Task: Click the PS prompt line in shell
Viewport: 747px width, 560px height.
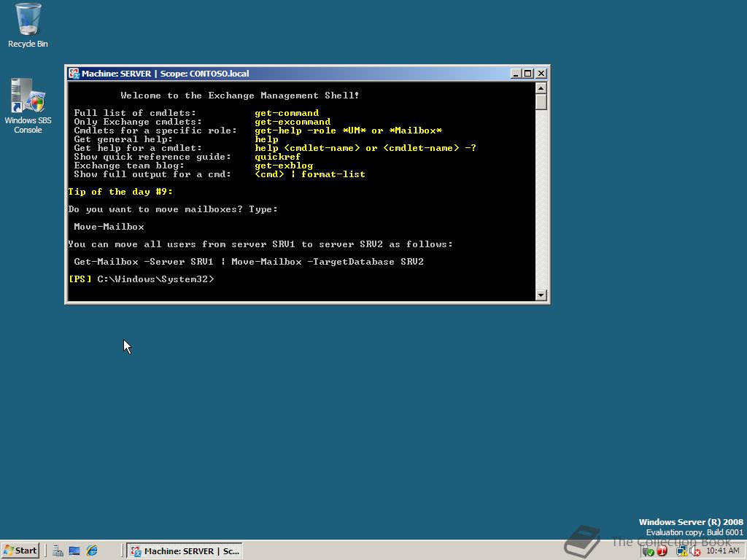Action: point(142,279)
